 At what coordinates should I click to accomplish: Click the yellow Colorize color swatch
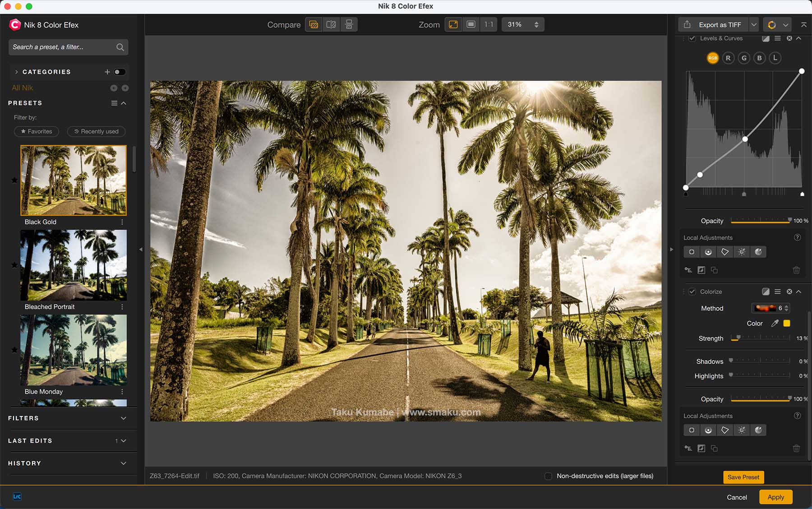point(787,323)
